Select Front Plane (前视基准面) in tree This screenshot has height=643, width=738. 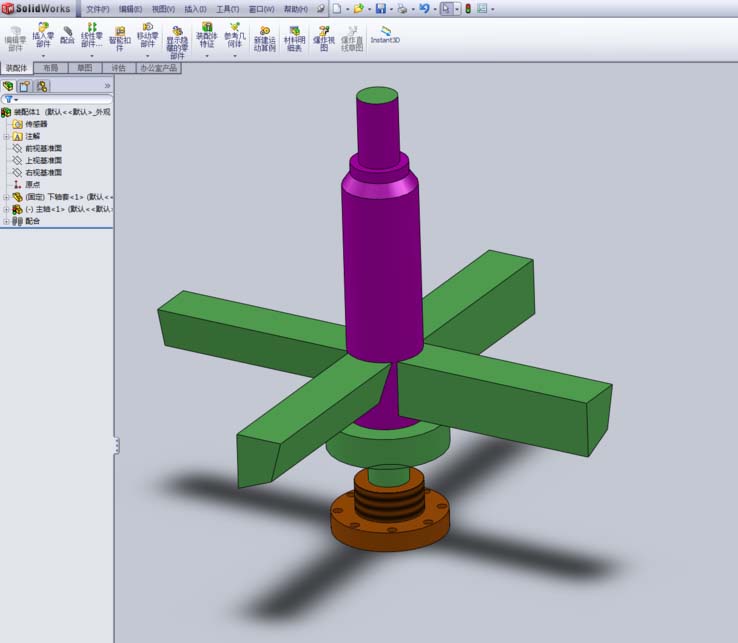point(37,148)
